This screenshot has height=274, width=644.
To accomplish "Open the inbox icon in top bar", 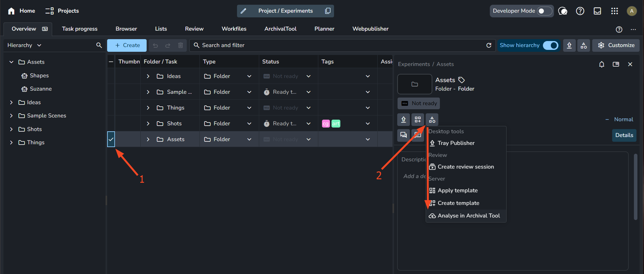I will pos(597,11).
